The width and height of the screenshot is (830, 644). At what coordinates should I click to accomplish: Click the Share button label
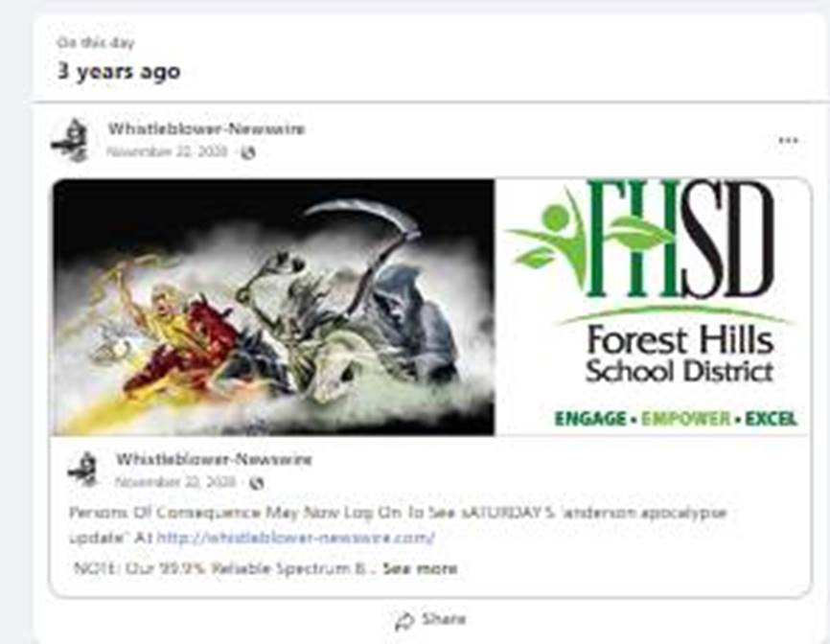(x=444, y=618)
